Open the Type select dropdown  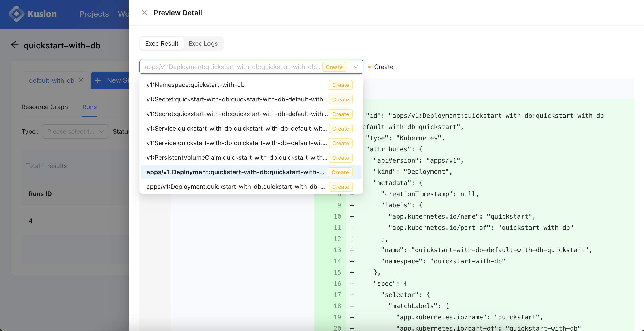pyautogui.click(x=75, y=131)
